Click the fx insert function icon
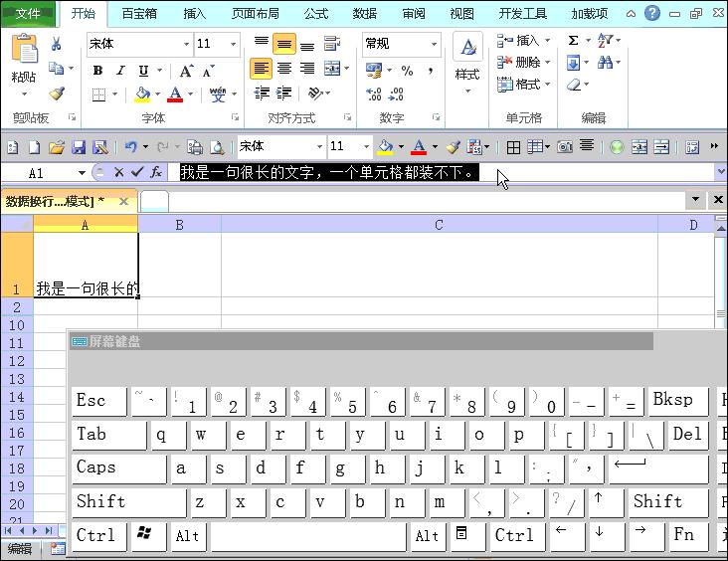This screenshot has height=561, width=728. tap(156, 172)
